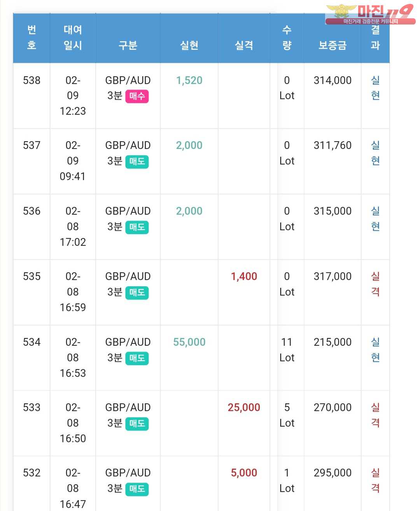Click the 마진119 logo watermark
Screen dimensions: 420x511
(370, 14)
